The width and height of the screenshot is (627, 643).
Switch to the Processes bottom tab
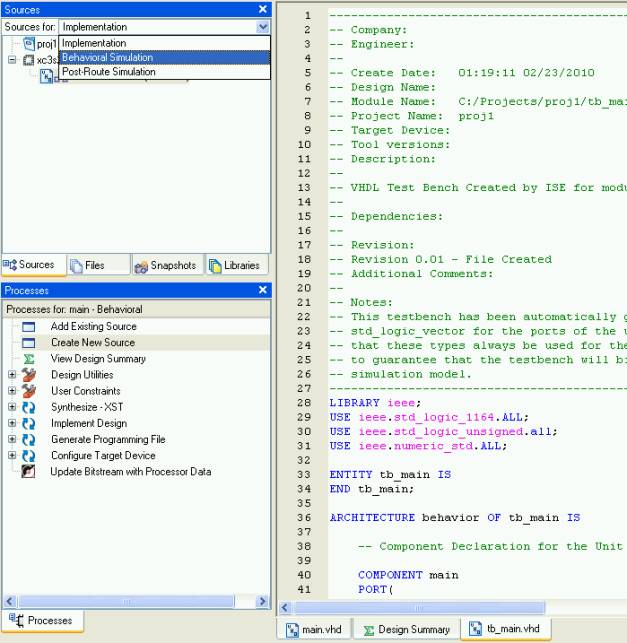42,620
